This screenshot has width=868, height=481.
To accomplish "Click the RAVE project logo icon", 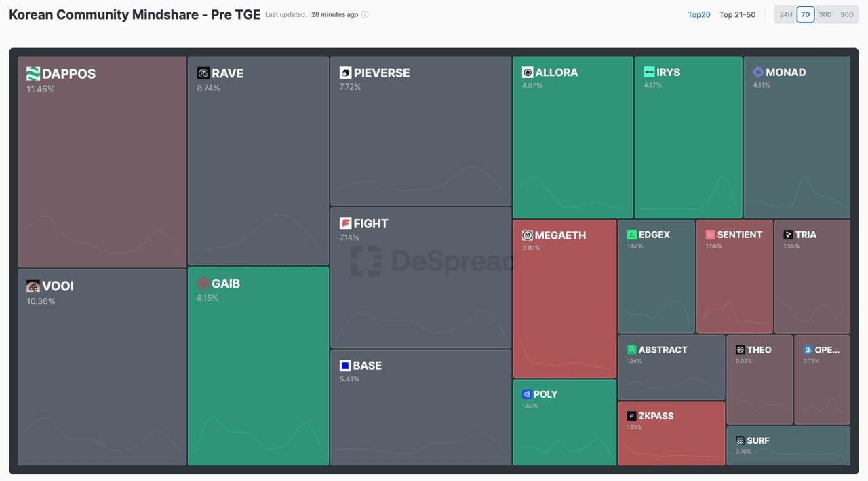I will (203, 73).
